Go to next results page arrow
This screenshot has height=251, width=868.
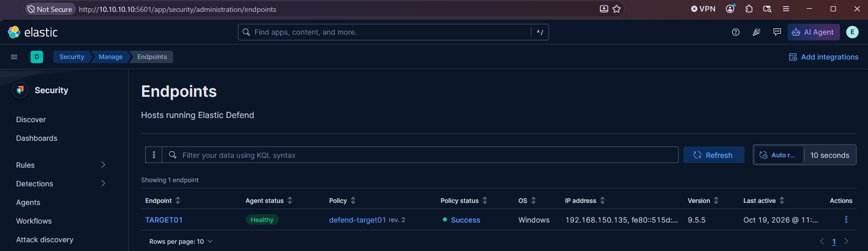(846, 241)
